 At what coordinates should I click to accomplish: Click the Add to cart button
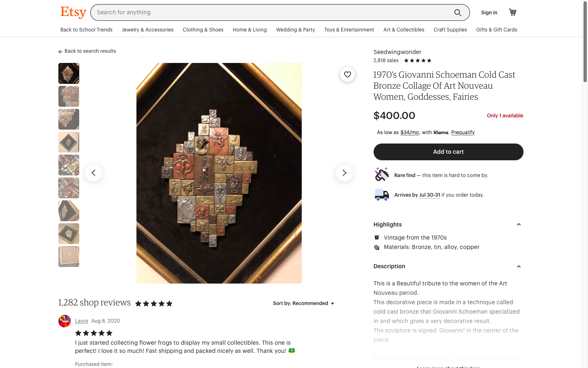[x=448, y=152]
